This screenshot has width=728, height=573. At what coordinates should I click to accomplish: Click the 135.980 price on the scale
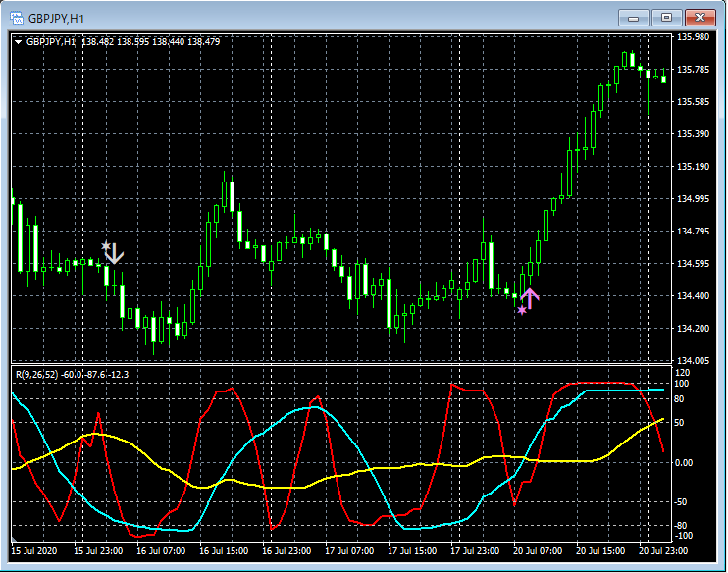[x=694, y=36]
